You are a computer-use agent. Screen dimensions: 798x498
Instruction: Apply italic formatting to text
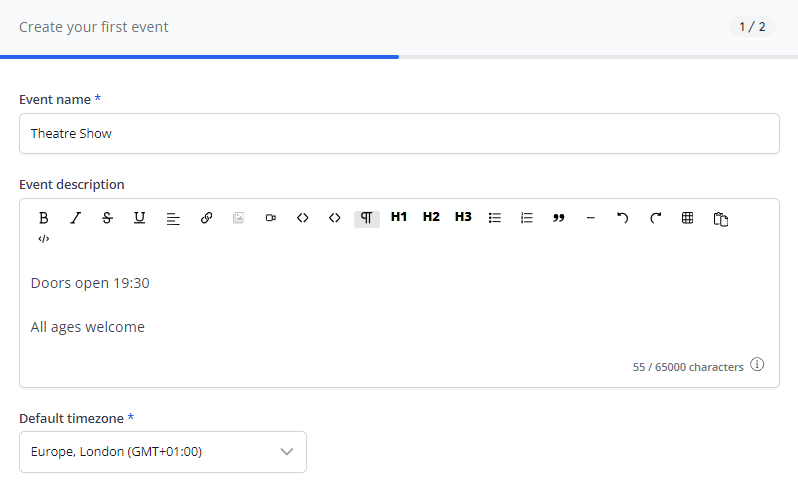click(75, 218)
